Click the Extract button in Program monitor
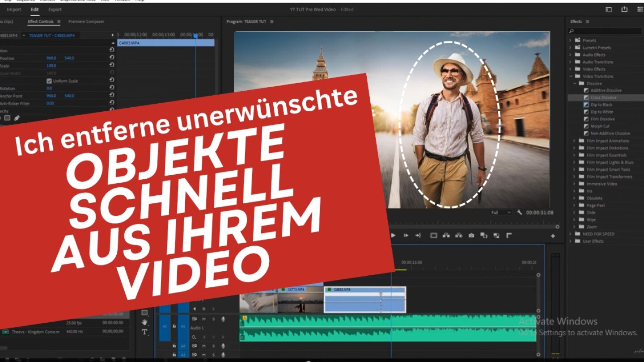 [458, 236]
